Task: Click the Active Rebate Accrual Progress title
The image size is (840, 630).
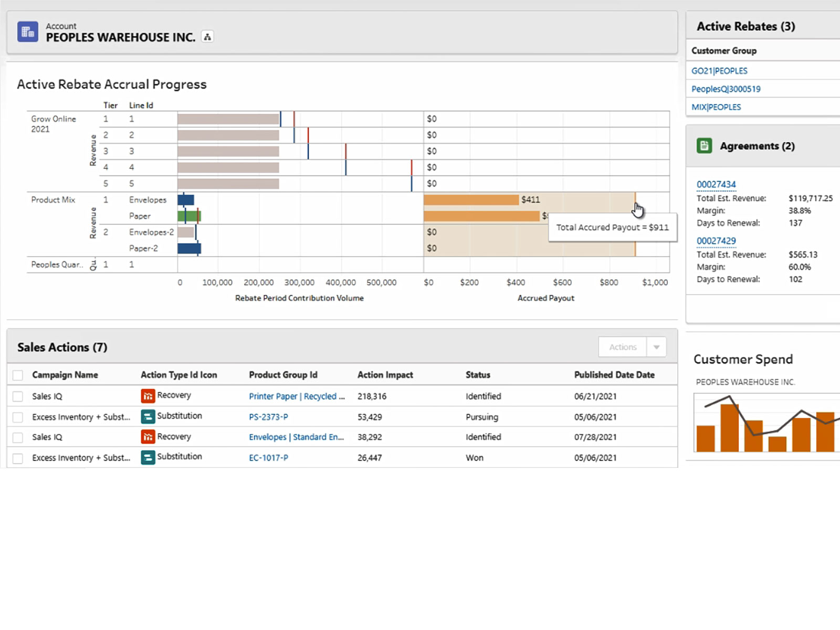Action: (112, 85)
